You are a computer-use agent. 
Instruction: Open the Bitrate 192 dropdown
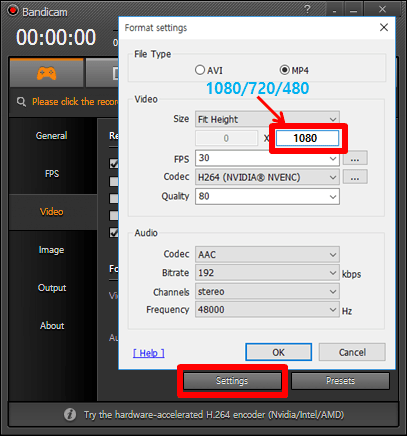click(267, 273)
